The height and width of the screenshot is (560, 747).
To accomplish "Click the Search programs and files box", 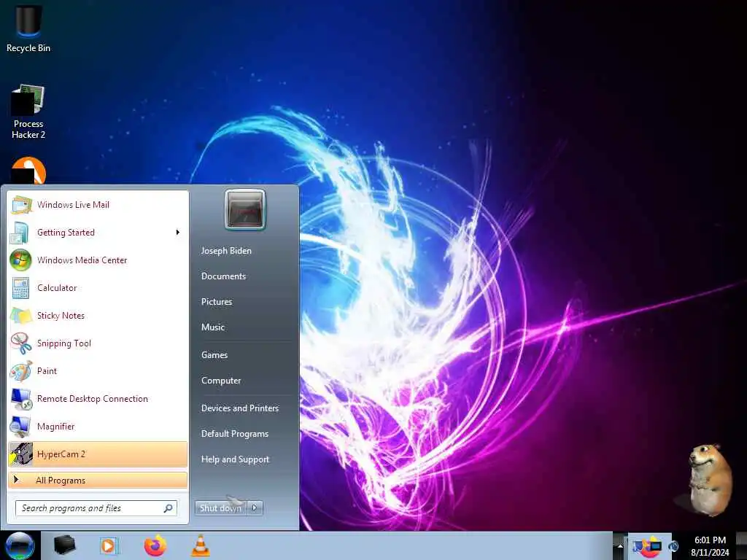I will click(96, 508).
